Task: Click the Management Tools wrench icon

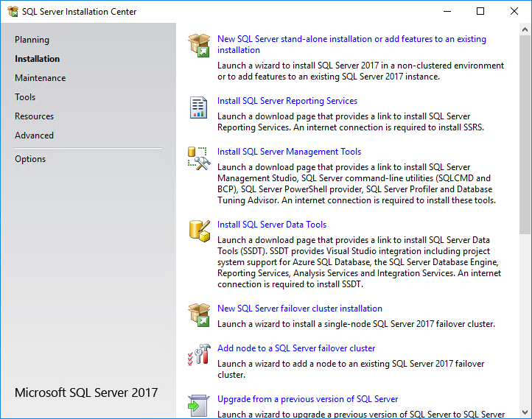Action: [x=199, y=158]
